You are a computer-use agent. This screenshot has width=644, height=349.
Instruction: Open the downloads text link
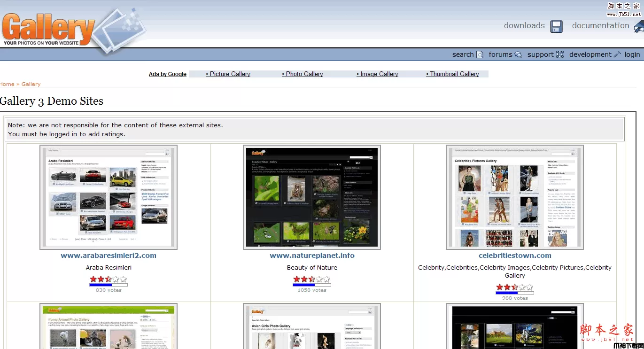point(524,26)
